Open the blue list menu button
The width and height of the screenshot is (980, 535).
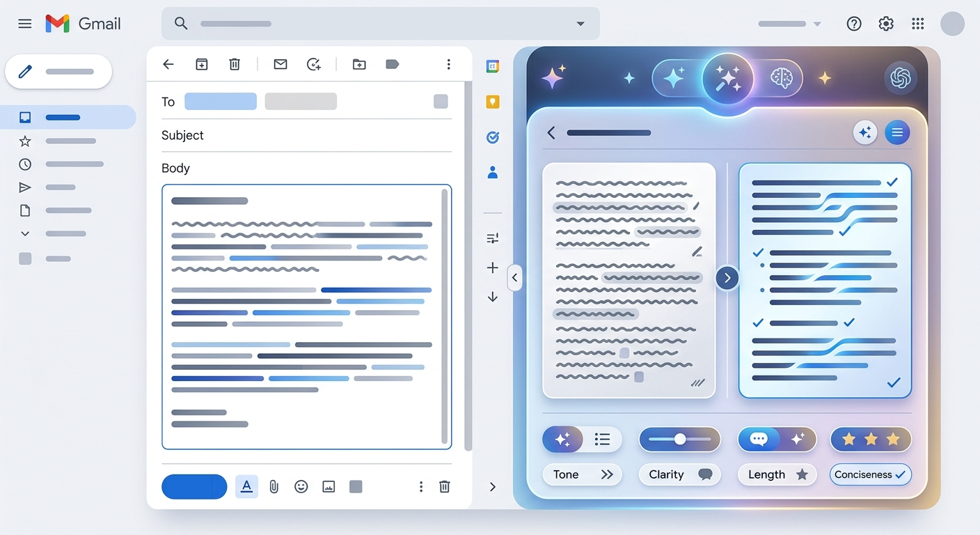pyautogui.click(x=897, y=132)
